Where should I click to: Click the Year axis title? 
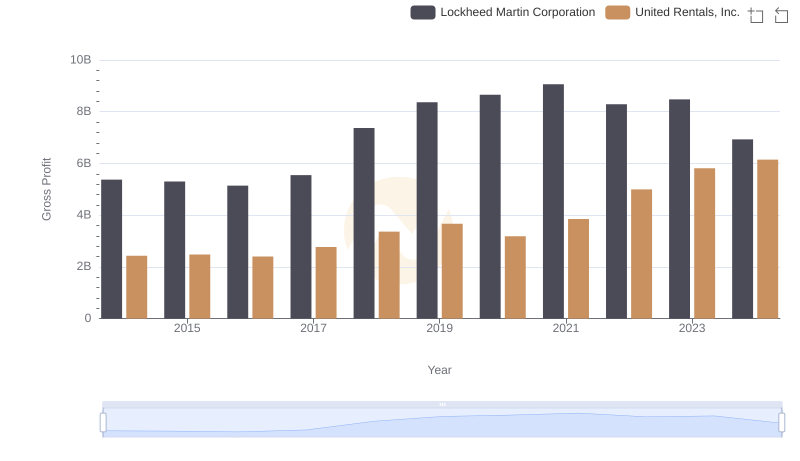[439, 370]
